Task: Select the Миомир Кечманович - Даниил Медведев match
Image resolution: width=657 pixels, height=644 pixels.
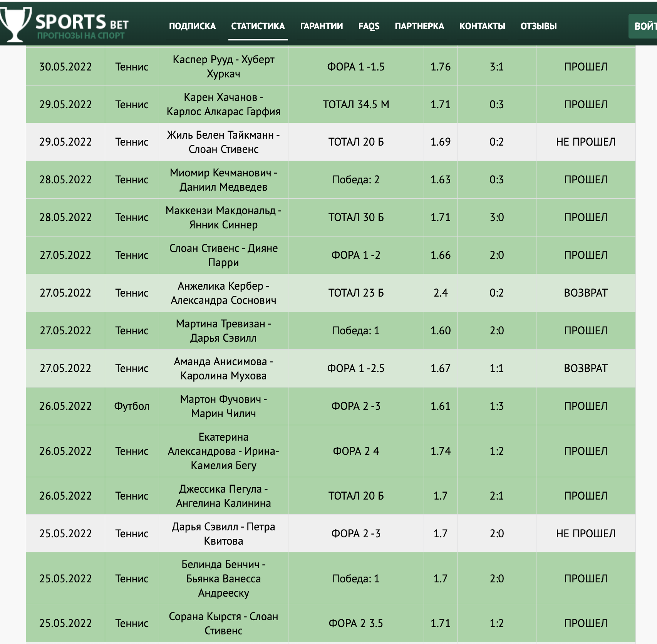Action: (x=223, y=180)
